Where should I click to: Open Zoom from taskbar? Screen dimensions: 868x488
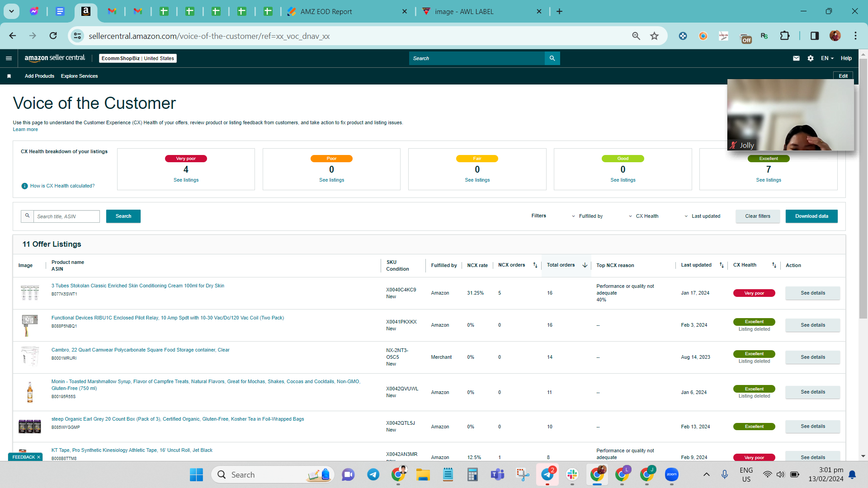672,475
